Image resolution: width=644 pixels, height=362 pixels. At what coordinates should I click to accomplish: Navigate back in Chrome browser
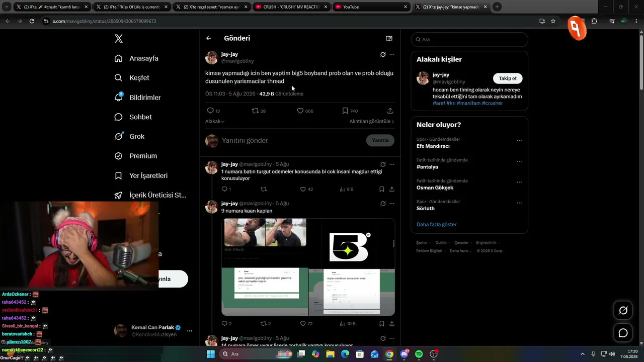[x=8, y=21]
